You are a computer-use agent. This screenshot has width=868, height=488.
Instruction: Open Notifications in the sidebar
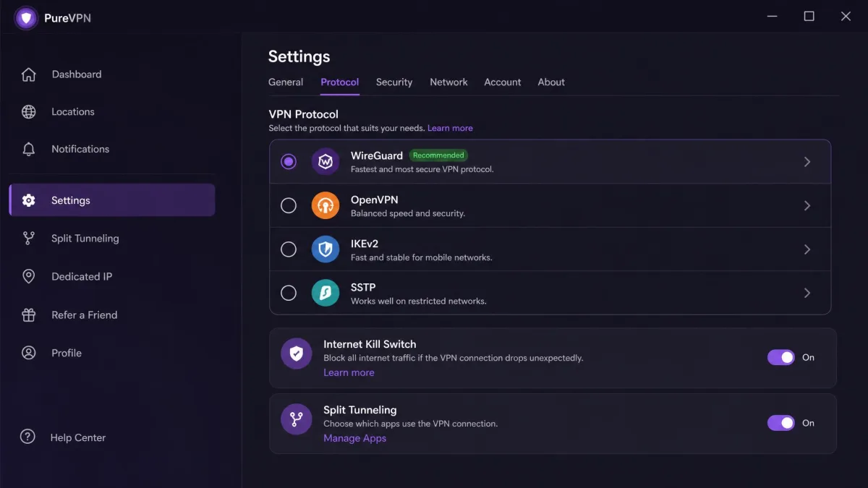coord(112,149)
